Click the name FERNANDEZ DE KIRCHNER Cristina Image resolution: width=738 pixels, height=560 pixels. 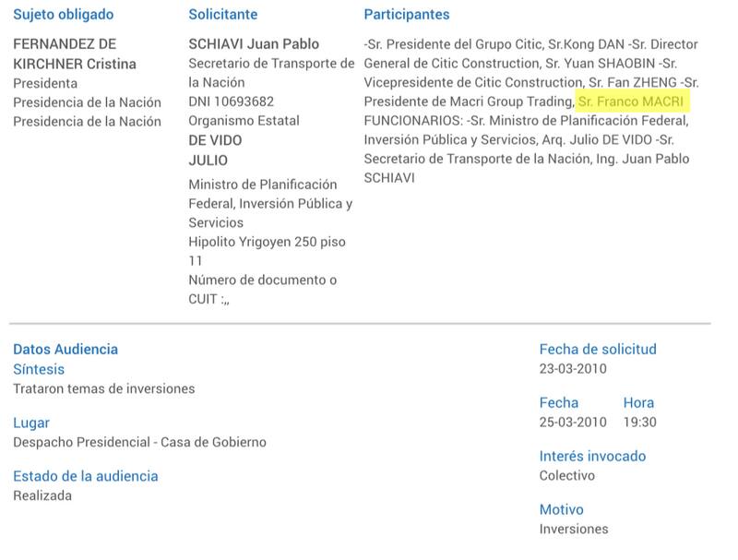coord(75,54)
